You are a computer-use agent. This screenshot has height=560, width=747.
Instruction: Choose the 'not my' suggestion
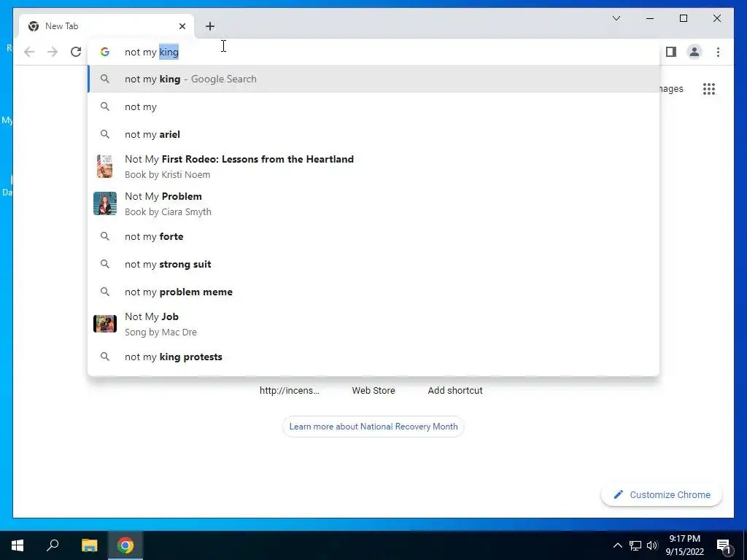point(373,106)
